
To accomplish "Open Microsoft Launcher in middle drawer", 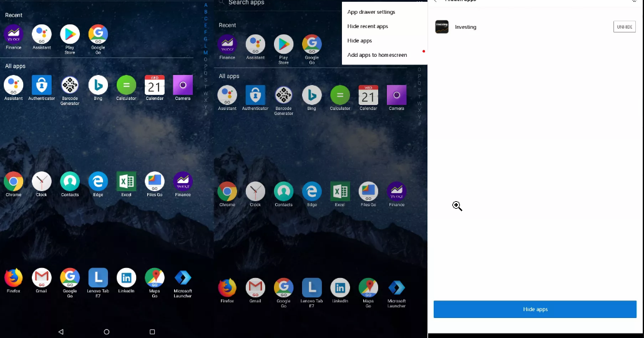I will pos(396,287).
